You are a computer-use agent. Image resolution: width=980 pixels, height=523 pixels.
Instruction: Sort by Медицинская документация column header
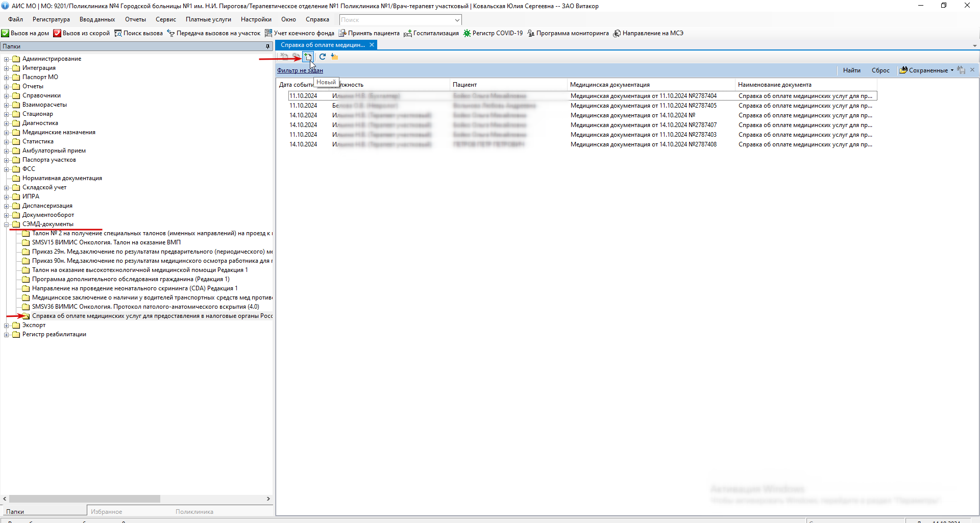pos(651,85)
